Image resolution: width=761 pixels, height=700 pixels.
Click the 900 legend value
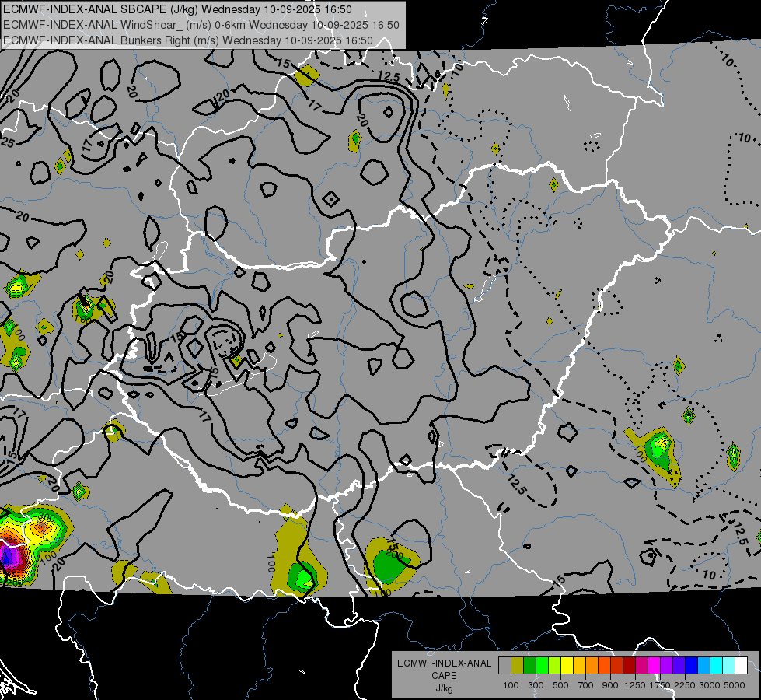click(610, 685)
